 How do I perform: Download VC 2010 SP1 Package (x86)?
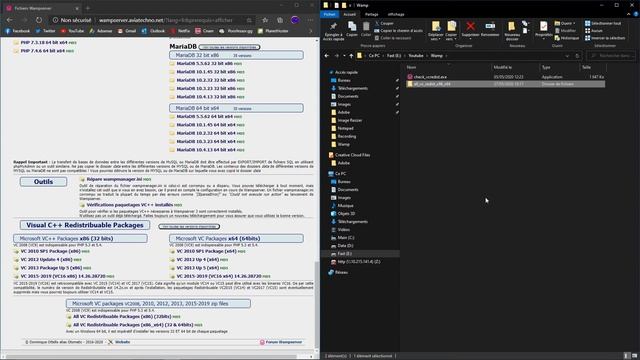click(x=51, y=251)
